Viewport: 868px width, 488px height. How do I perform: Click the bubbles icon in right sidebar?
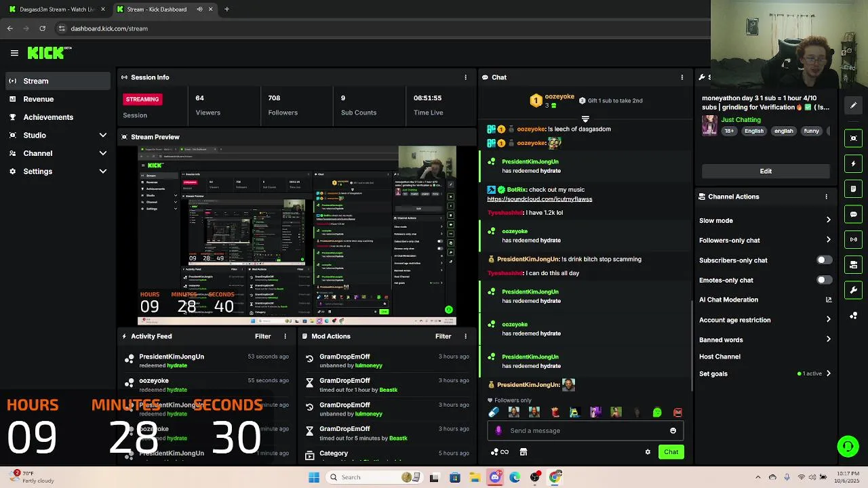tap(853, 316)
